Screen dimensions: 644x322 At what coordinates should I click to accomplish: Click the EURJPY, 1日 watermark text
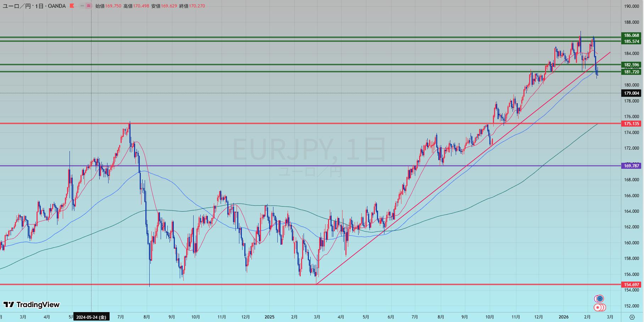[x=309, y=150]
